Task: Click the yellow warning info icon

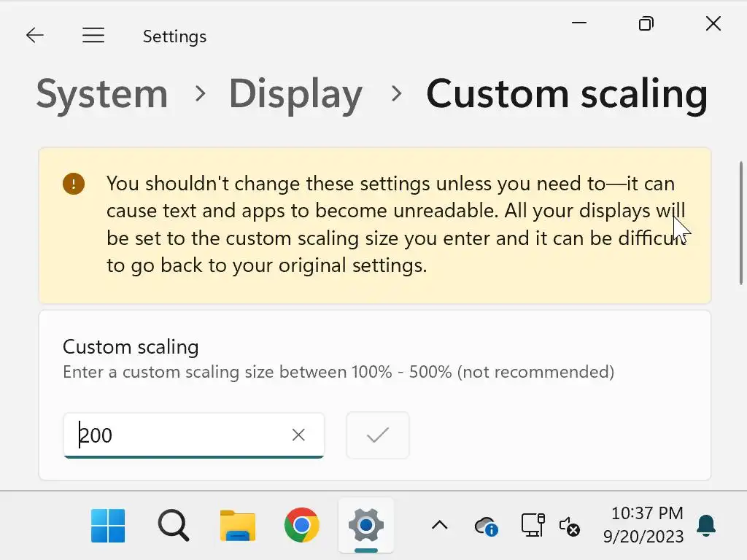Action: (x=74, y=184)
